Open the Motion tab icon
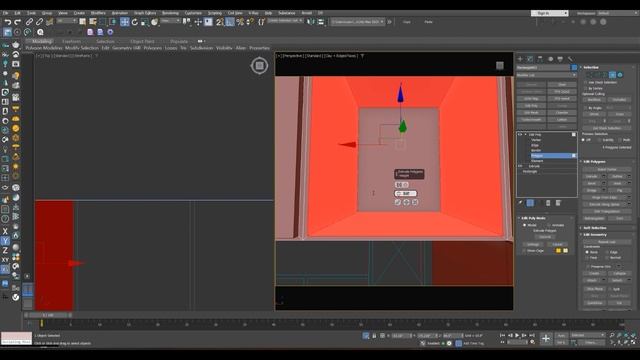 point(550,59)
